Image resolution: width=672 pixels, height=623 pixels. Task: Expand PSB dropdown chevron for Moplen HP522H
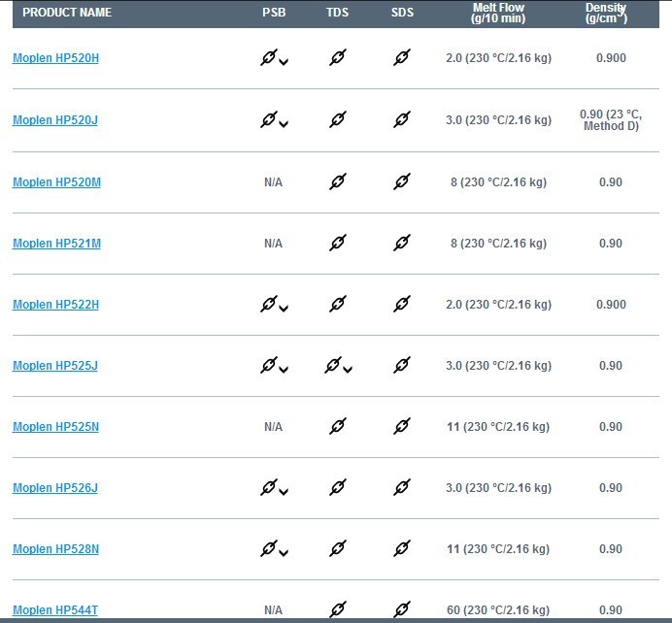[284, 309]
